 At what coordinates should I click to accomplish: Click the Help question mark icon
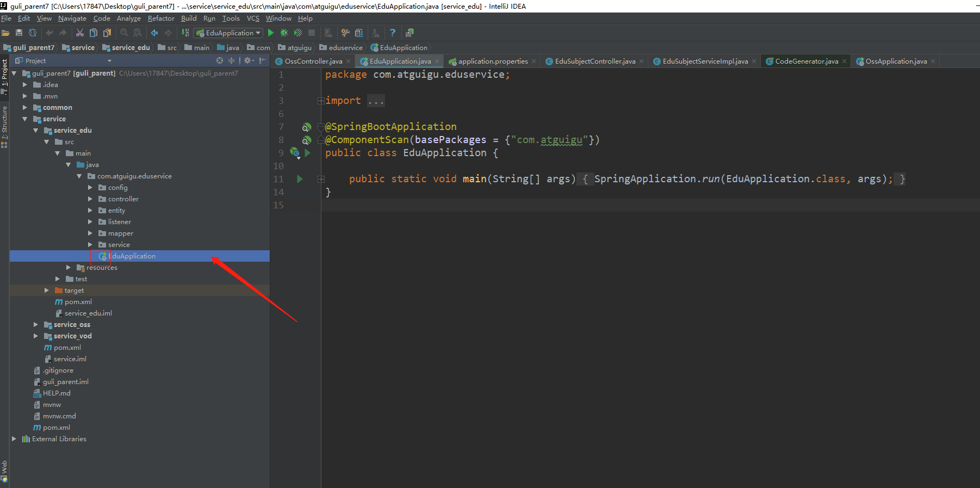393,33
